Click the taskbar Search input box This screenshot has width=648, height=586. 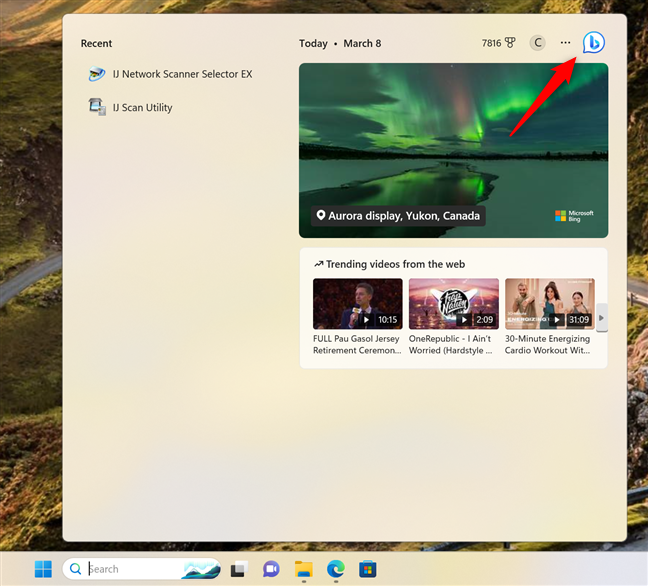pyautogui.click(x=141, y=569)
